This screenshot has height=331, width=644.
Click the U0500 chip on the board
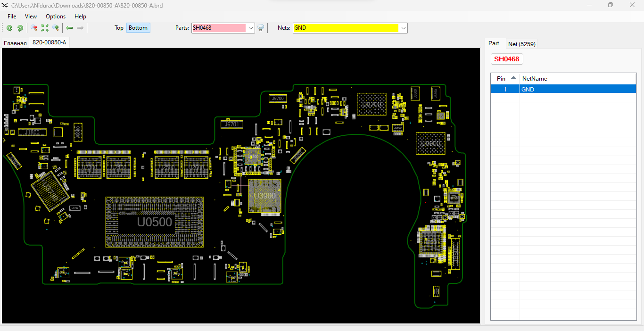click(x=155, y=222)
